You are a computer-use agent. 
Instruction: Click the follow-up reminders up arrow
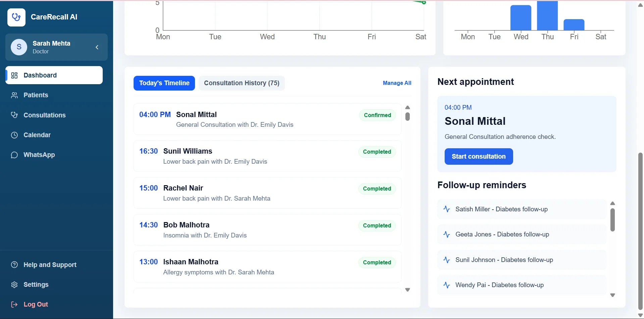[x=612, y=203]
